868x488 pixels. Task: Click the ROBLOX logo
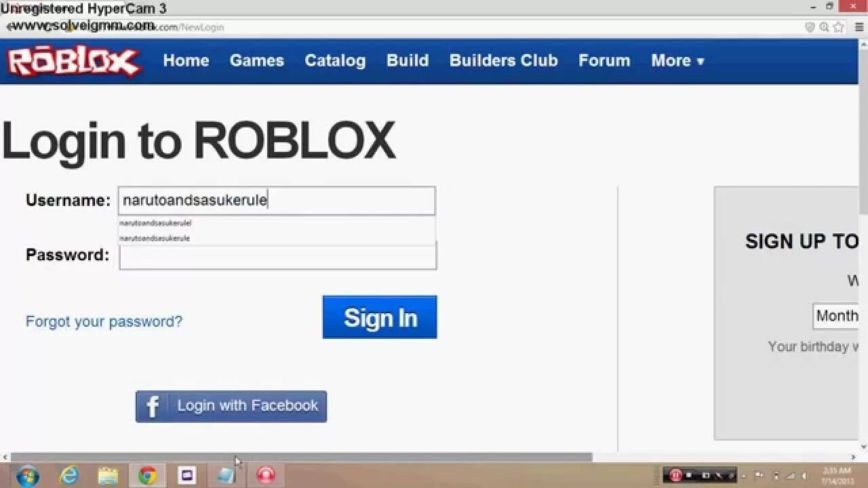[x=71, y=61]
